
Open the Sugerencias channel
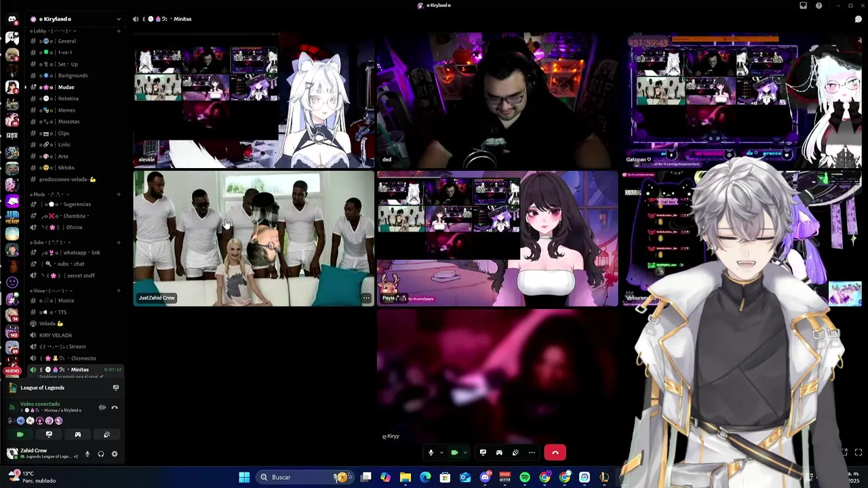(75, 204)
